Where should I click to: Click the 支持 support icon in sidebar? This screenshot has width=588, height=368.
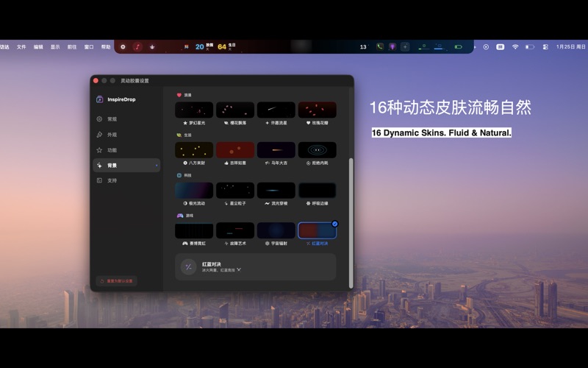click(99, 180)
